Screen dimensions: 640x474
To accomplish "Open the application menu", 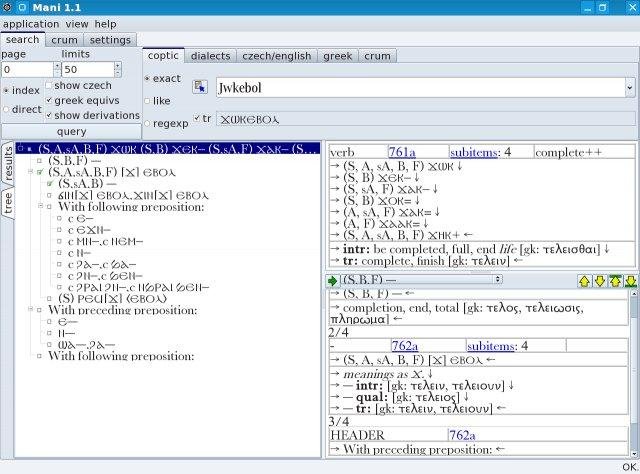I will (x=31, y=24).
